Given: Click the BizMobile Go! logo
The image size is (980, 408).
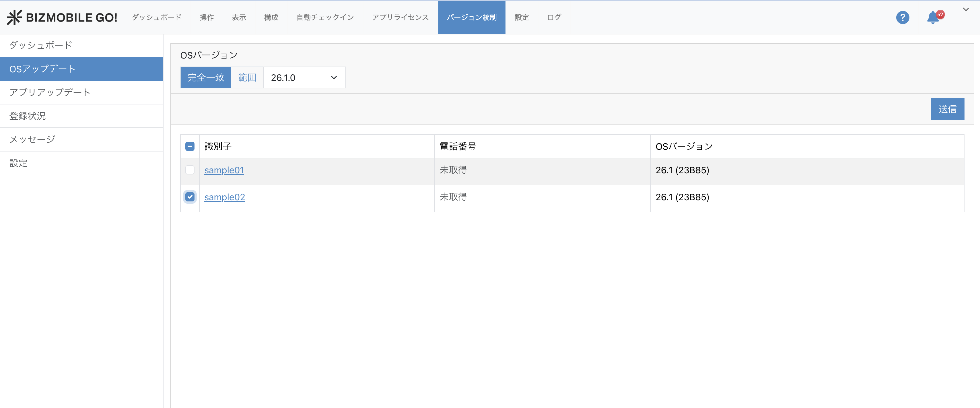Looking at the screenshot, I should tap(62, 18).
